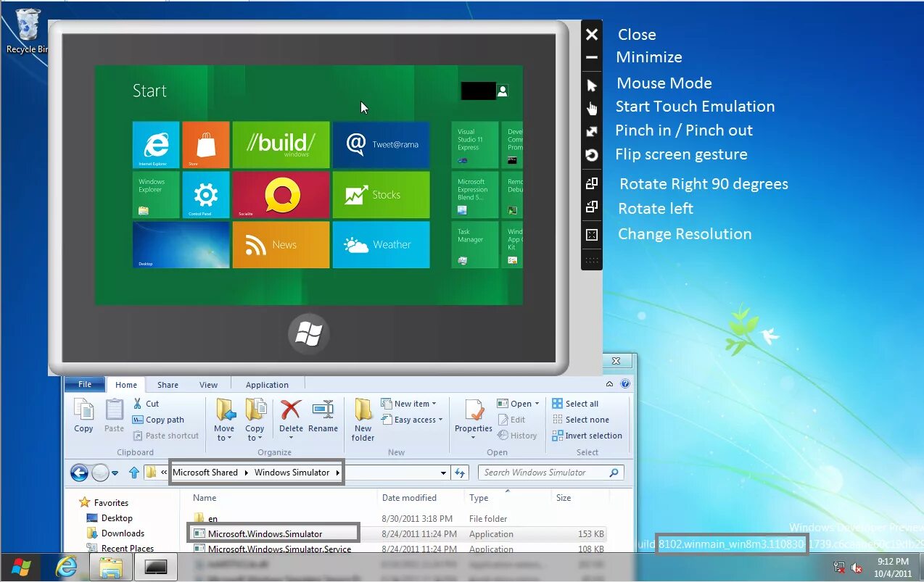
Task: Expand address bar history dropdown
Action: point(444,473)
